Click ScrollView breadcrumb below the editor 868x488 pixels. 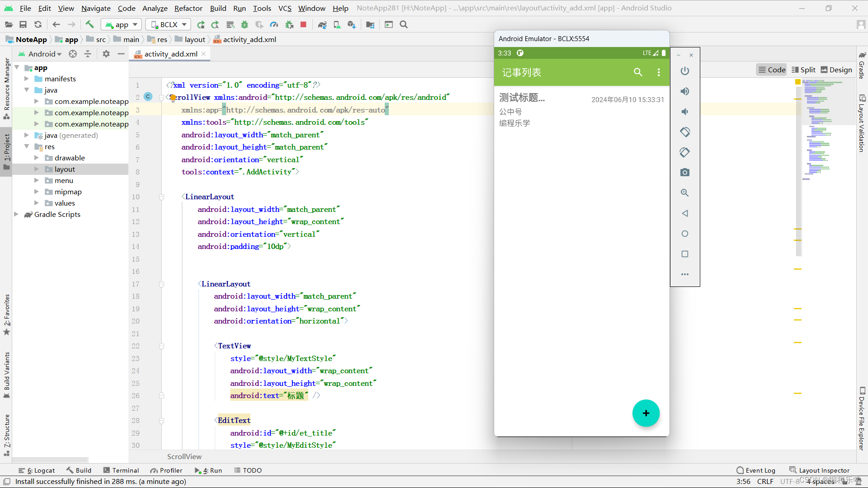pos(184,456)
